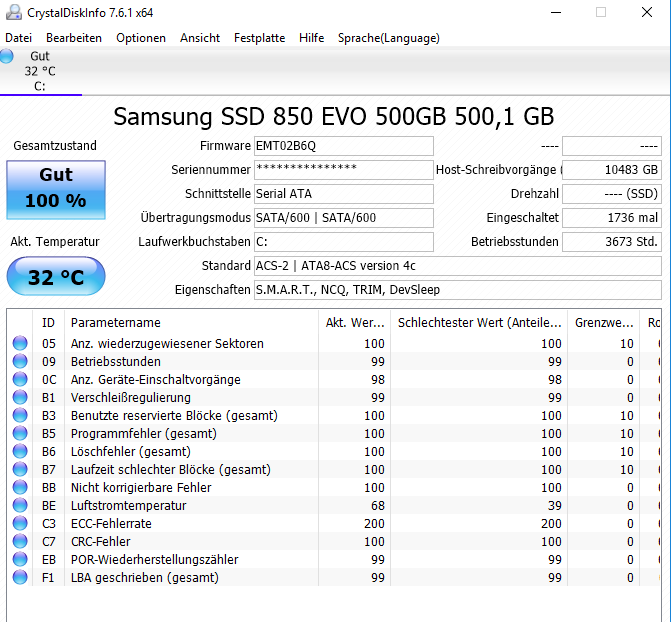Click status icon of row C3 ECC-Fehlerrate
Viewport: 671px width, 622px height.
click(x=20, y=523)
